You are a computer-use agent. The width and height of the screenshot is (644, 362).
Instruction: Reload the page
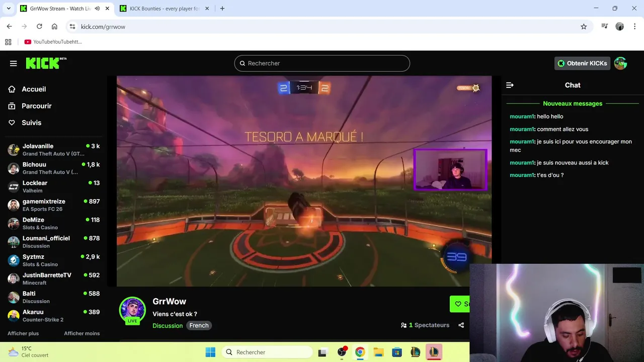click(x=39, y=27)
